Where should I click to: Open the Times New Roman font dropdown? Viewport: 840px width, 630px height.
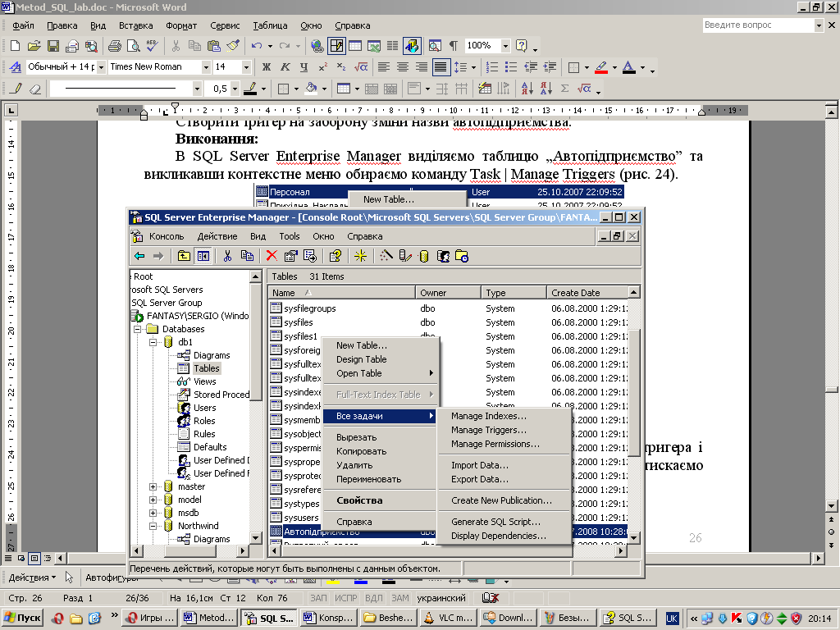[206, 67]
